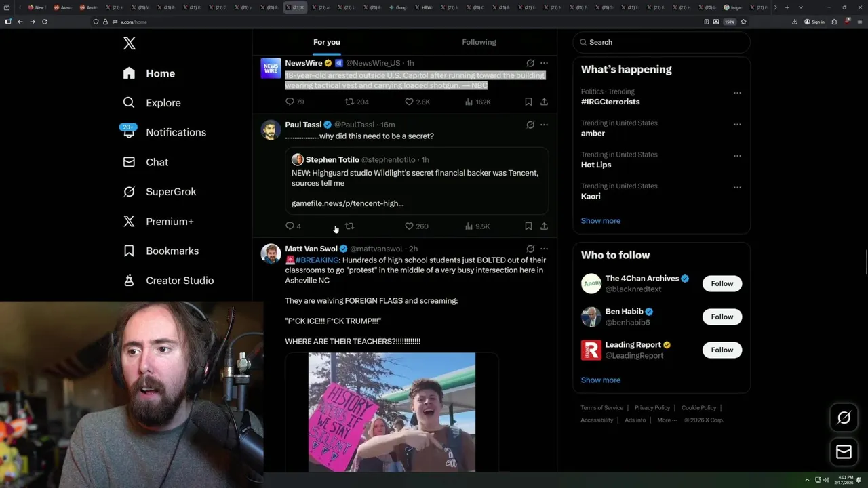Screen dimensions: 868x488
Task: Share the Paul Tassi post
Action: pyautogui.click(x=544, y=226)
